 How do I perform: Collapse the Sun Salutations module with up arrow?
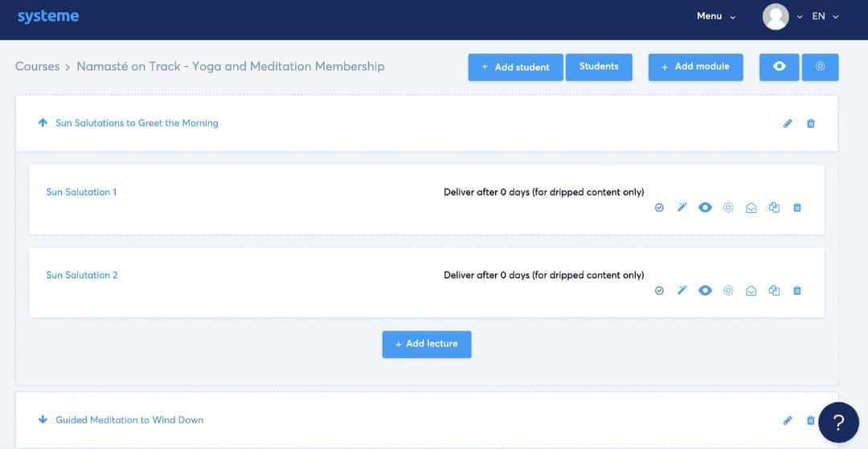(x=43, y=123)
